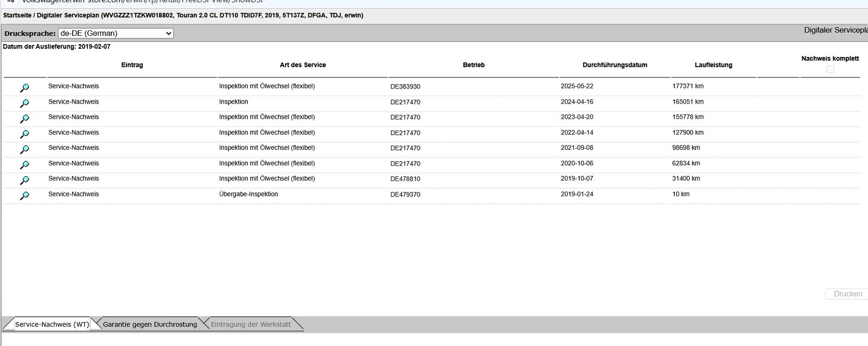Open the Drucksprache language dropdown
Screen dimensions: 868x346
coord(116,34)
